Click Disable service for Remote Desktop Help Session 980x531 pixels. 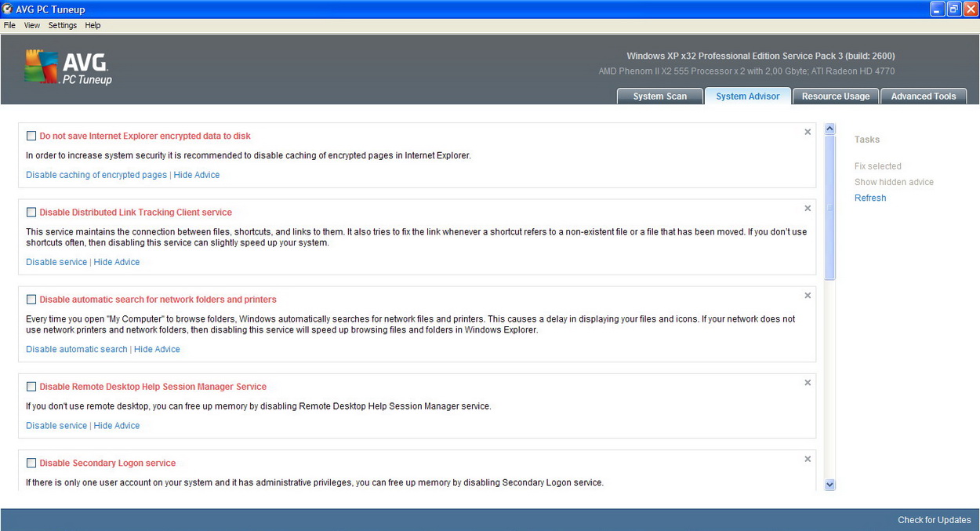point(56,425)
